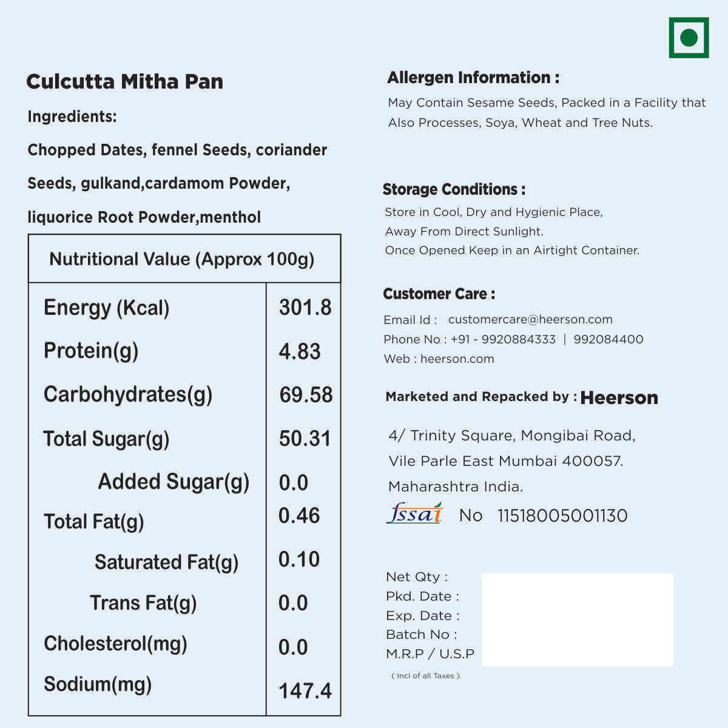The width and height of the screenshot is (728, 728).
Task: Click the Energy (Kcal) value 301.8
Action: [x=305, y=308]
